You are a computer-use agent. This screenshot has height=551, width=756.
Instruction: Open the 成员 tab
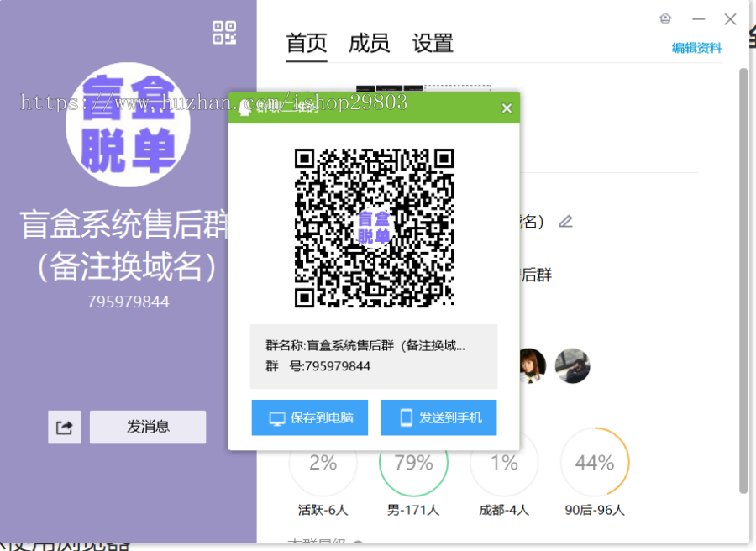(370, 43)
